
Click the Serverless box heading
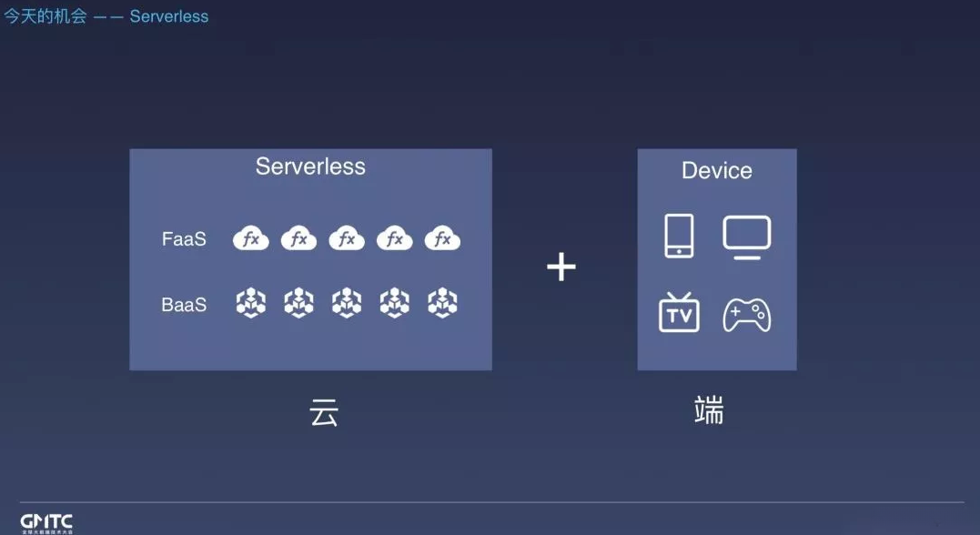click(310, 167)
